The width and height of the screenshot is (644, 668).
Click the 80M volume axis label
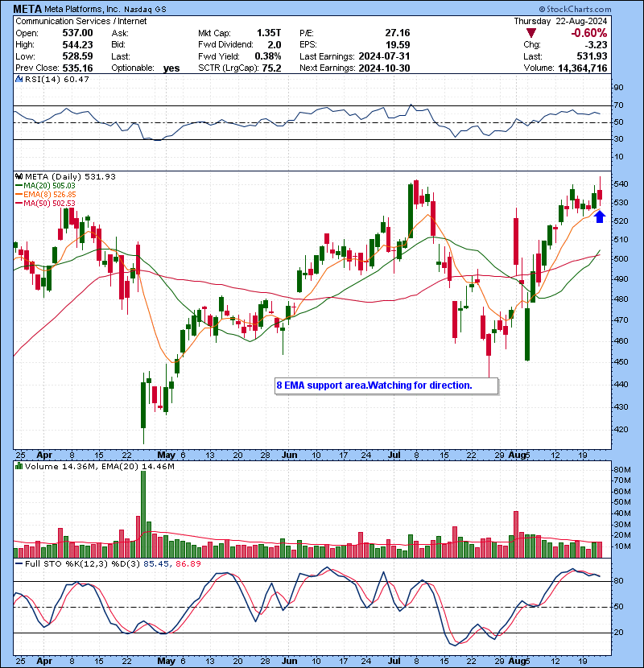click(x=621, y=469)
